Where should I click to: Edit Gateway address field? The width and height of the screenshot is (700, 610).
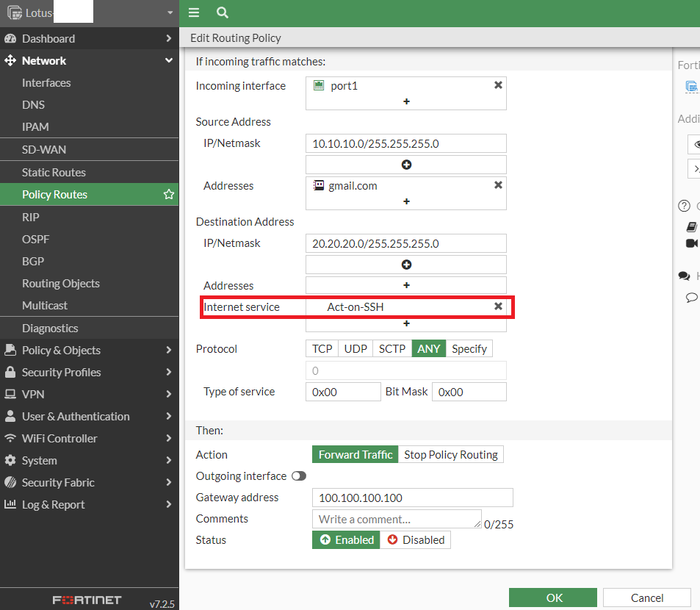coord(413,498)
